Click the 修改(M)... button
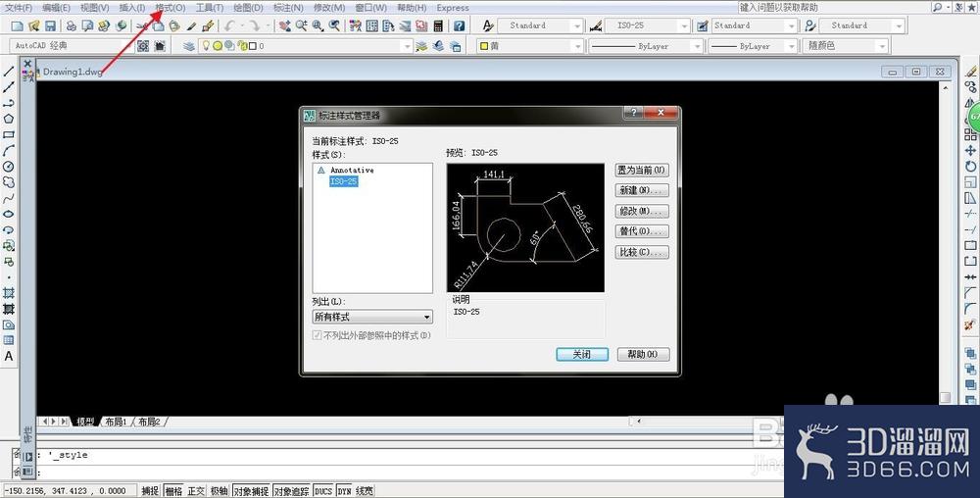The image size is (980, 498). tap(642, 211)
